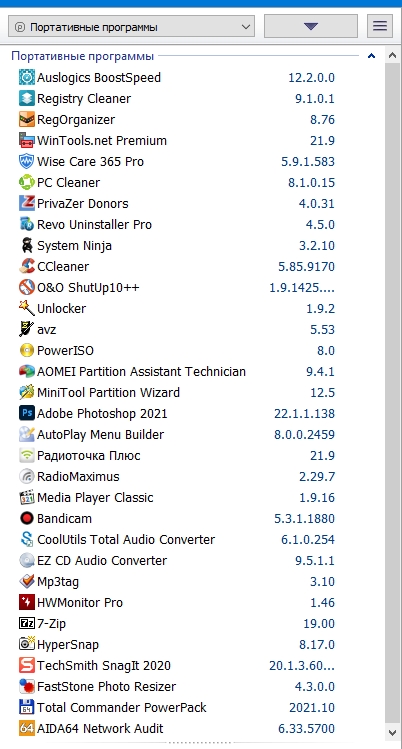The image size is (402, 749).
Task: Click the HWMonitor Pro icon
Action: pyautogui.click(x=27, y=602)
